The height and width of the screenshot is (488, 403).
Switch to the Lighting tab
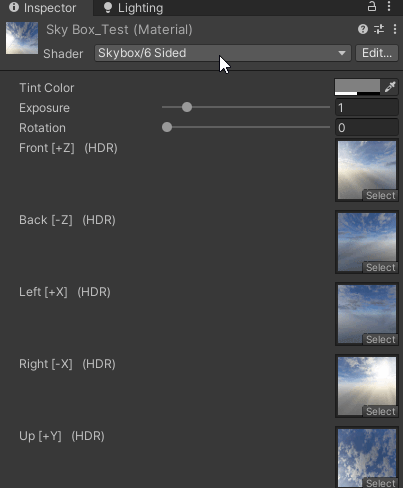[133, 8]
